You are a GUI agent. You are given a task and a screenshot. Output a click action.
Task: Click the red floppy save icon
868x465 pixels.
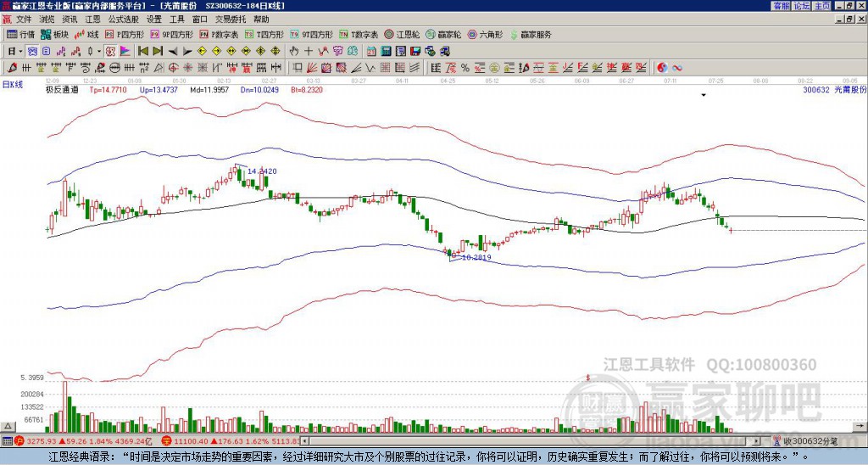pos(415,51)
